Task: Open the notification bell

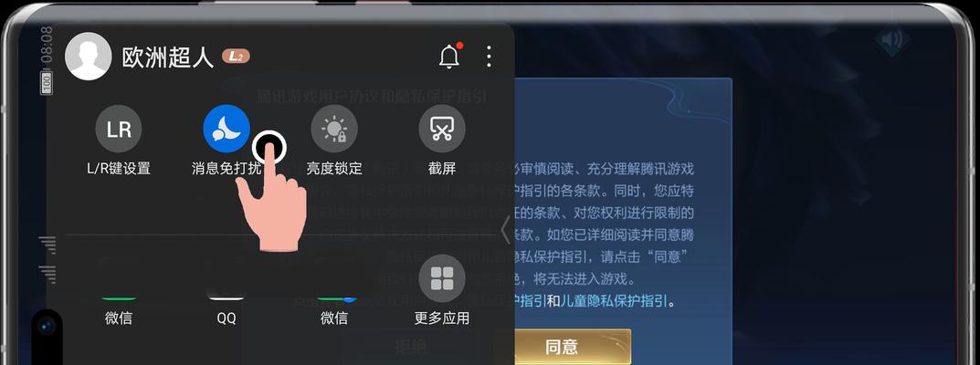Action: click(450, 57)
